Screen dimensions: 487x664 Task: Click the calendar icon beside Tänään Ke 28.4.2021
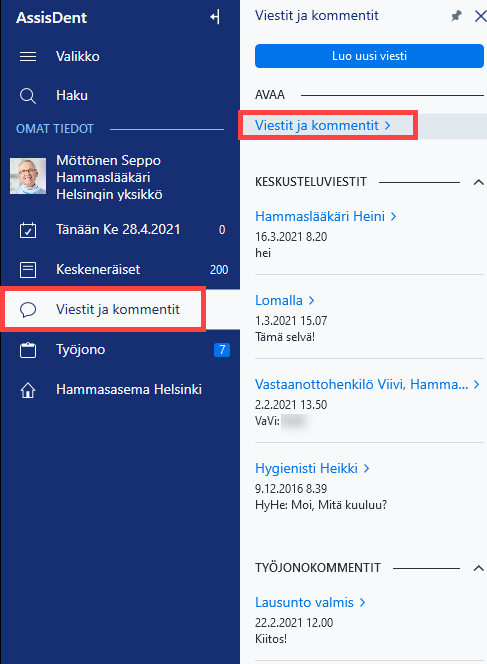(x=28, y=230)
